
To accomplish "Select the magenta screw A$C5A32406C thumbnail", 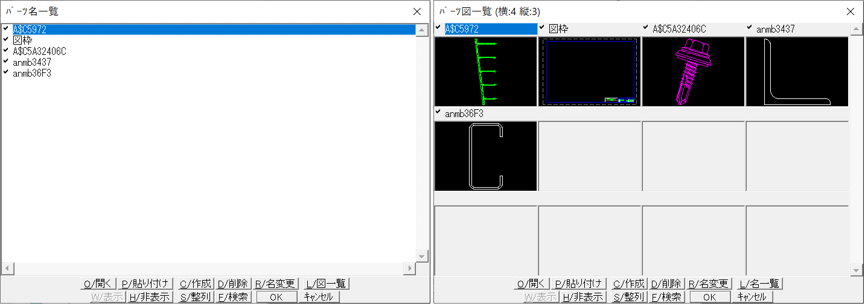I will (694, 71).
